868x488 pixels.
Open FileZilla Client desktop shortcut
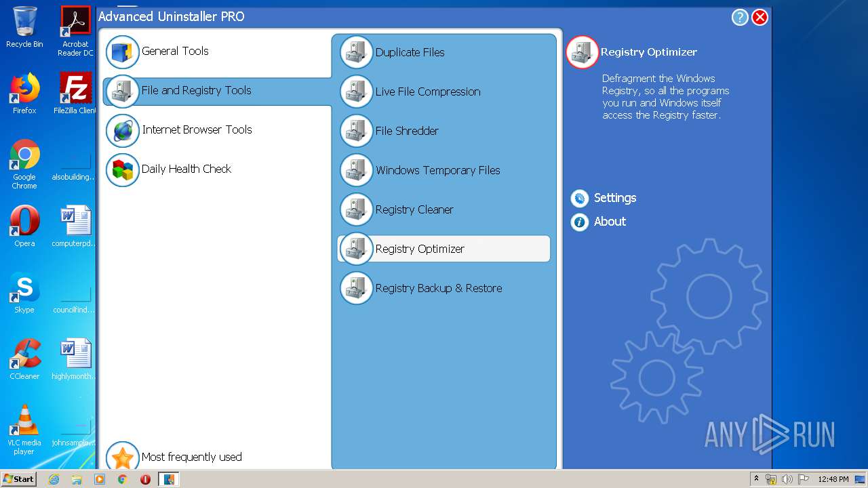click(75, 94)
